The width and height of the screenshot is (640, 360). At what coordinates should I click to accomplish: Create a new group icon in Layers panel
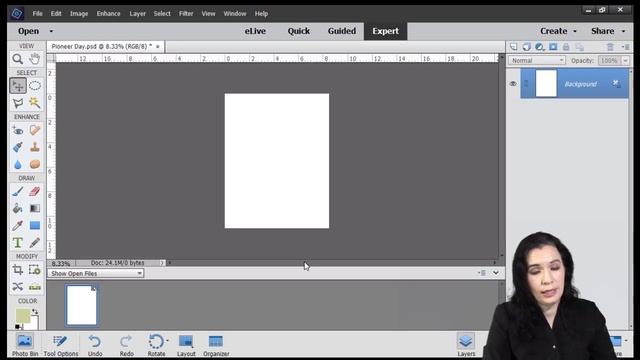(x=527, y=47)
